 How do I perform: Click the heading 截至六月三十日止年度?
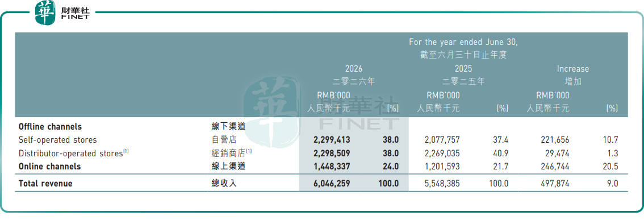click(x=463, y=54)
